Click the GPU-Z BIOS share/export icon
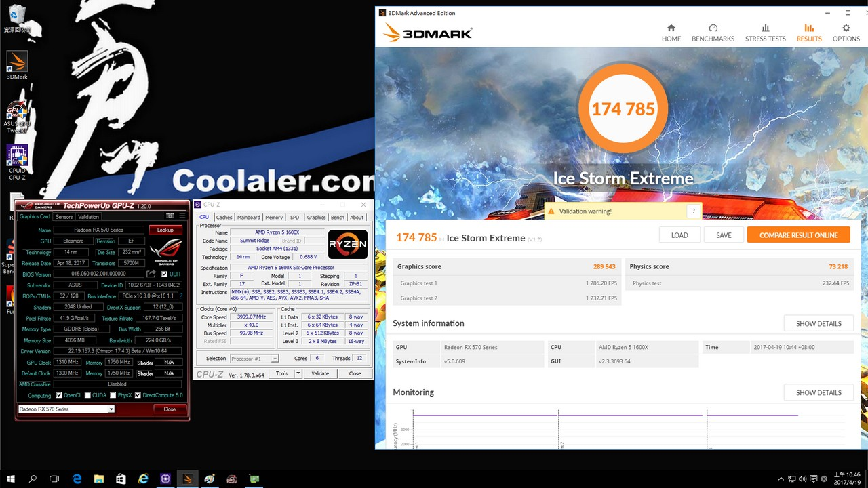The width and height of the screenshot is (868, 488). [151, 274]
